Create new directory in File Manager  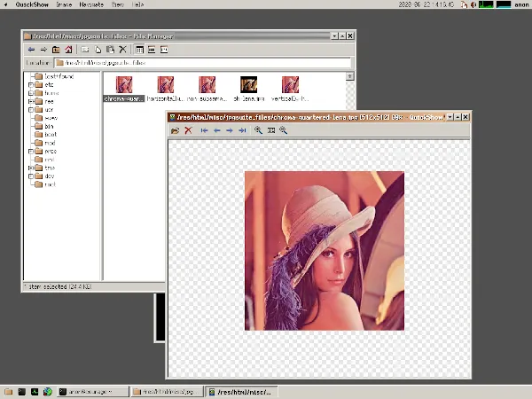[85, 50]
